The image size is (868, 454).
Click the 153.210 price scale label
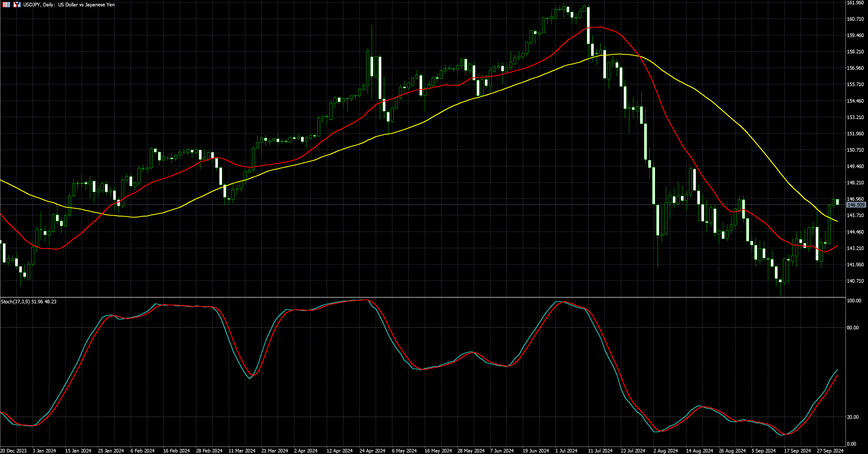click(855, 117)
